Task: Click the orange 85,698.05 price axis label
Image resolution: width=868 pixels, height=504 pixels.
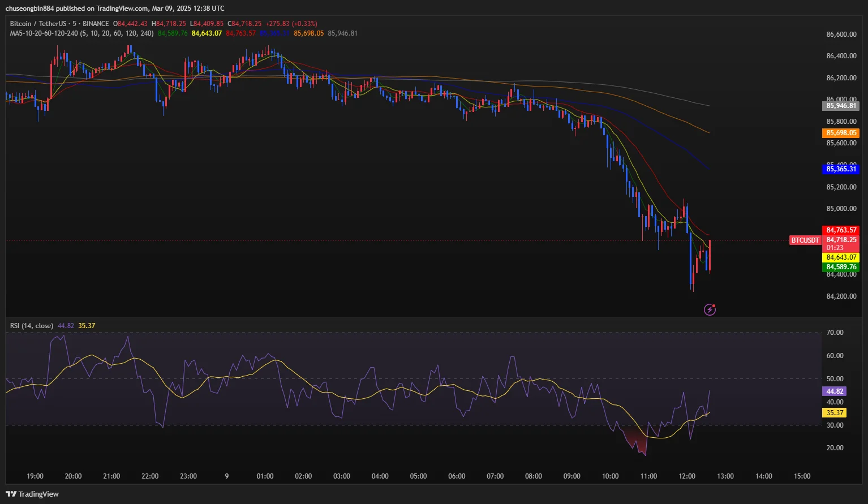Action: 840,133
